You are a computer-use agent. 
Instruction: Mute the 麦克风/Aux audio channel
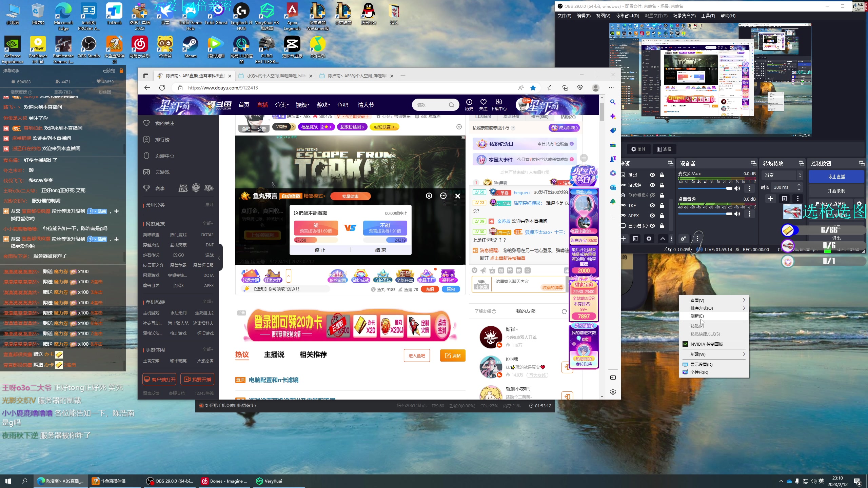click(737, 188)
